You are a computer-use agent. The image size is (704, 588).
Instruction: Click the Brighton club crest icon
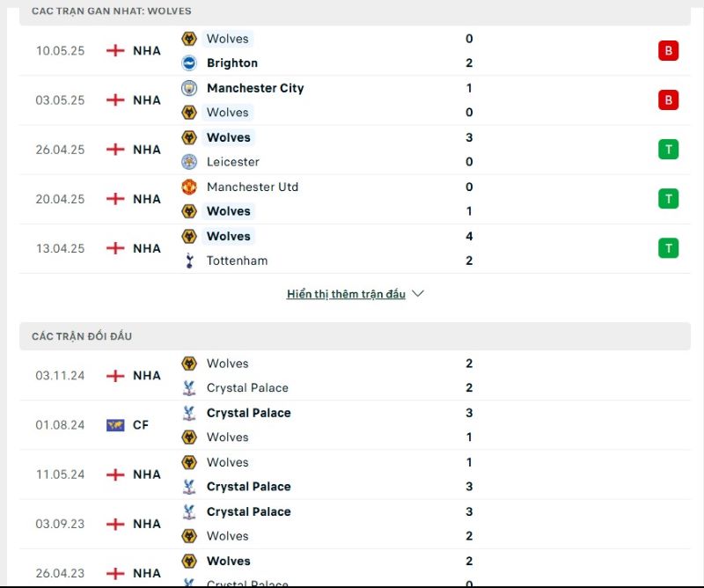pyautogui.click(x=189, y=62)
